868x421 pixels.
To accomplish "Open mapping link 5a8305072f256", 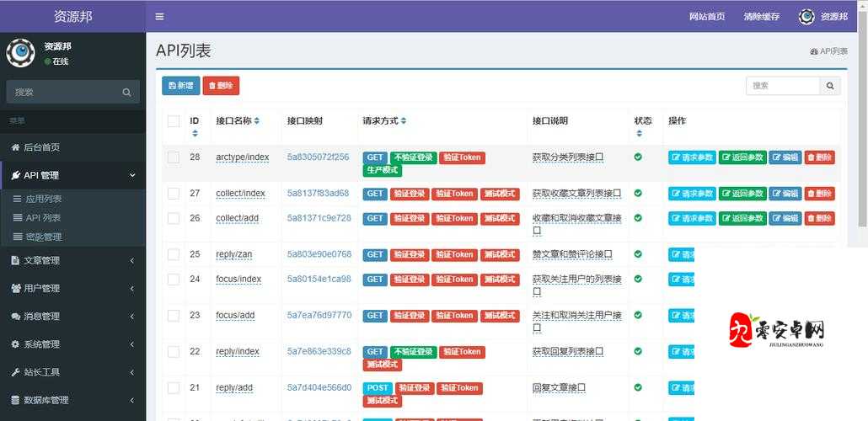I will pos(319,157).
